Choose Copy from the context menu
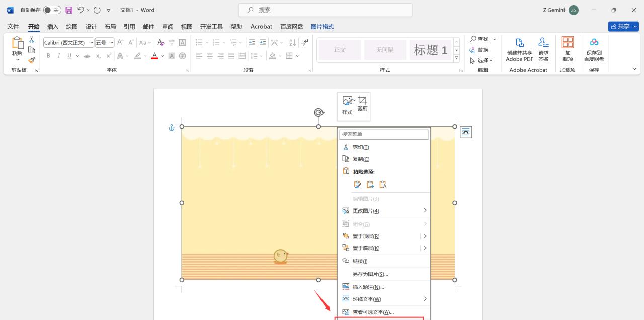The height and width of the screenshot is (320, 644). coord(384,159)
